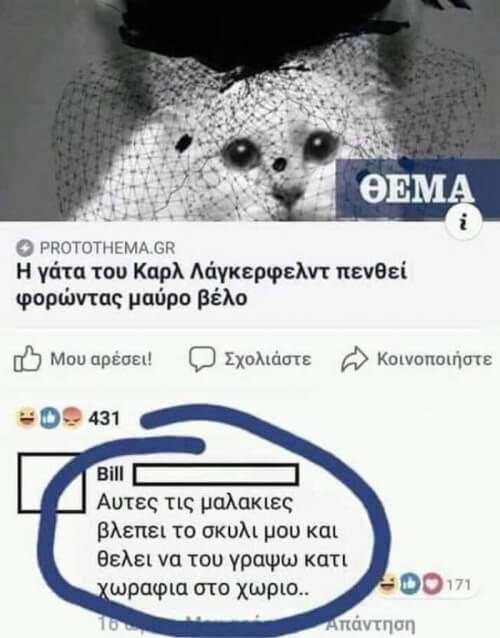Click the share arrow icon
The width and height of the screenshot is (500, 638).
click(x=354, y=359)
